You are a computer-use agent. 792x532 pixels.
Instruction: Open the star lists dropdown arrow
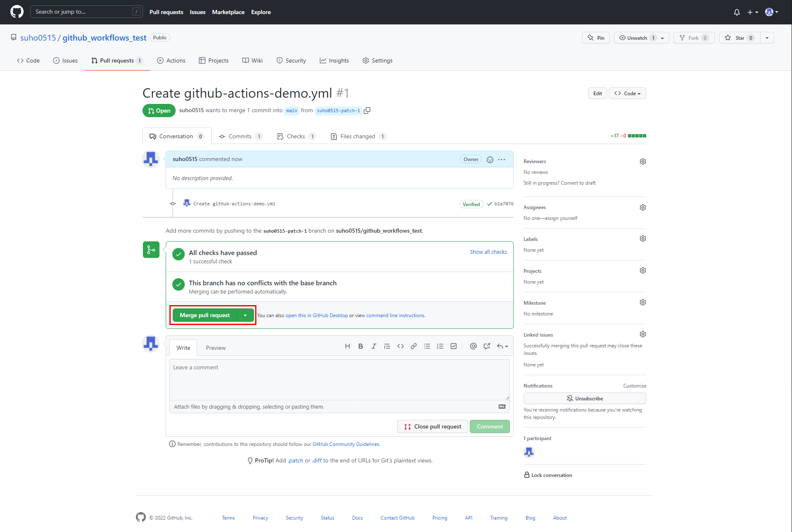(767, 38)
